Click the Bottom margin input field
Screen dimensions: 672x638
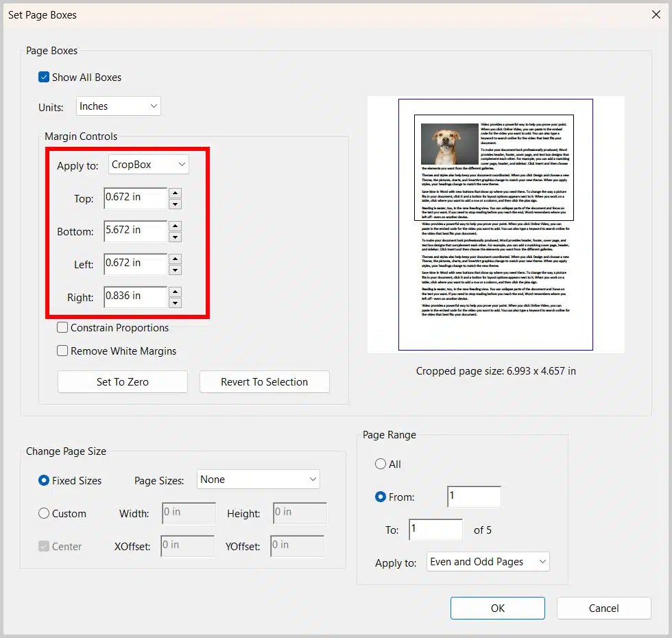point(136,231)
